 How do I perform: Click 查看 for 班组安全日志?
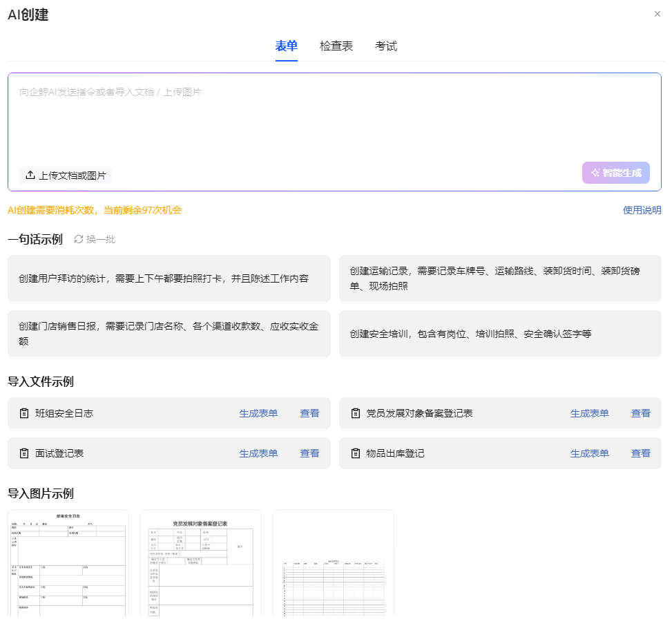(309, 413)
